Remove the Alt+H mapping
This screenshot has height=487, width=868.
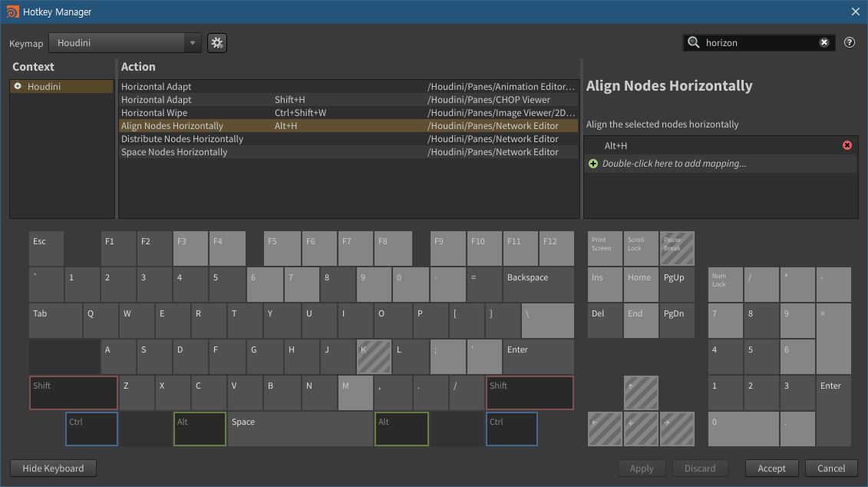tap(847, 145)
